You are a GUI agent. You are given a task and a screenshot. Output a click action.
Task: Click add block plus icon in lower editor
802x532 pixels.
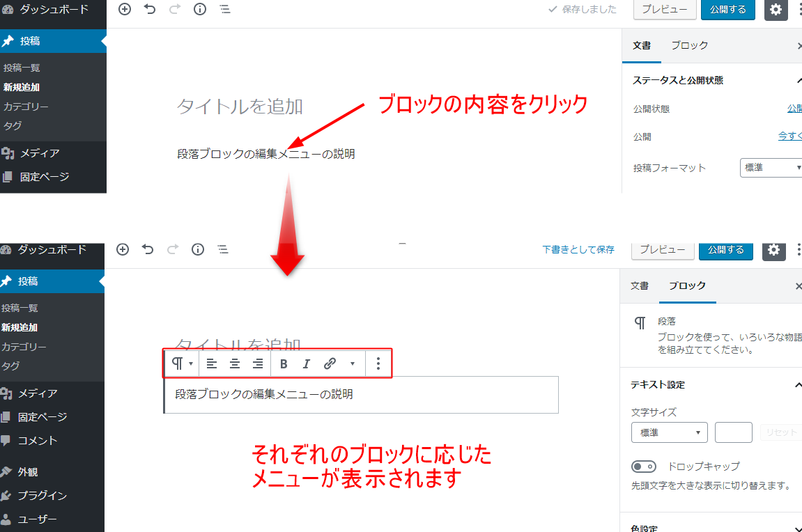click(123, 249)
